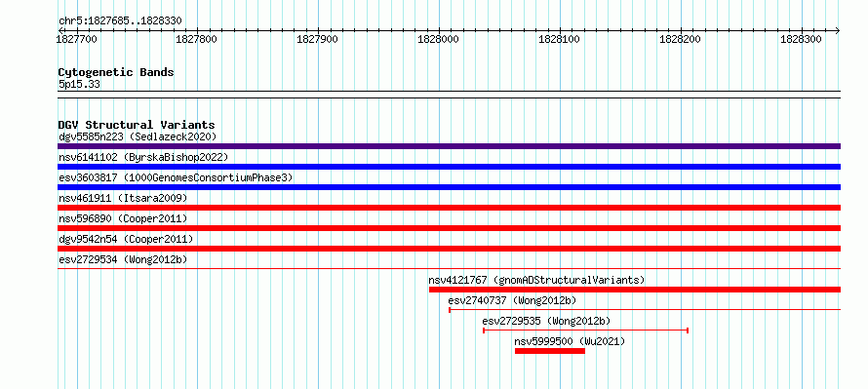This screenshot has width=868, height=389.
Task: Click the 1828200 ruler position
Action: pyautogui.click(x=681, y=39)
